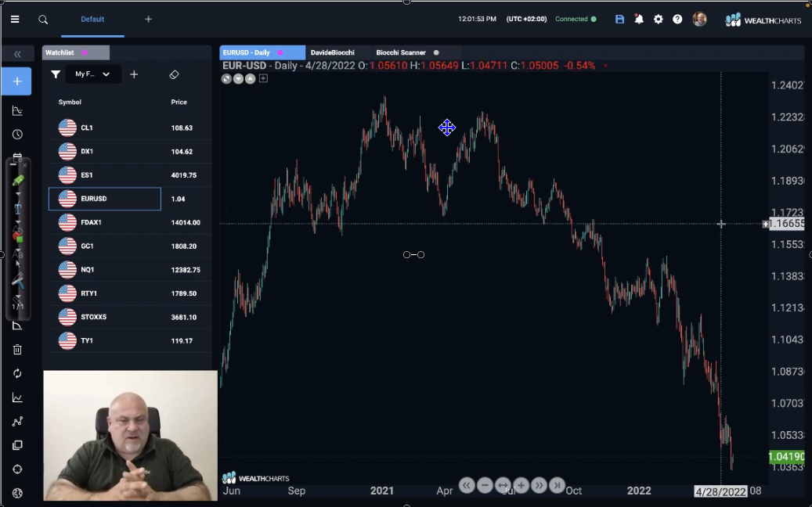This screenshot has width=812, height=507.
Task: Open the symbol search magnifier
Action: 43,20
